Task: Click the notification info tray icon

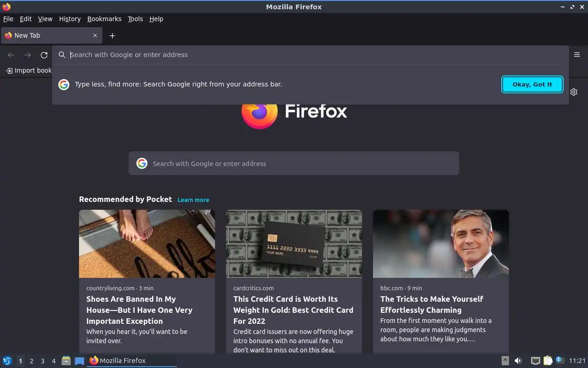Action: click(x=559, y=360)
